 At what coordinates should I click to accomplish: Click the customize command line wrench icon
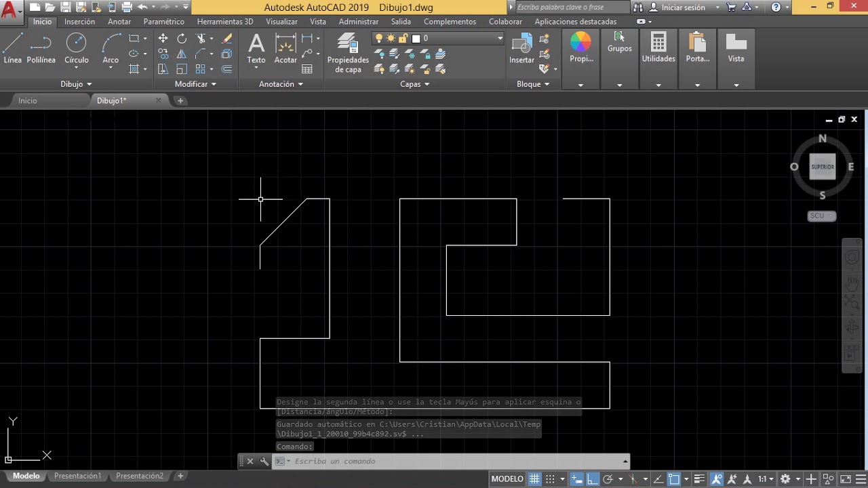point(264,461)
